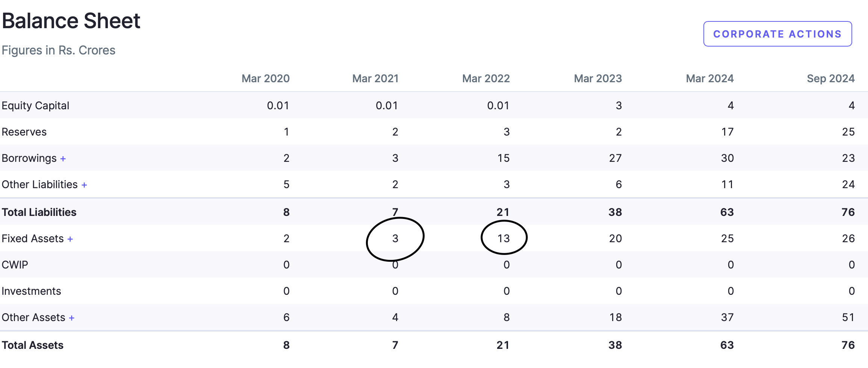Click the Balance Sheet heading

71,21
